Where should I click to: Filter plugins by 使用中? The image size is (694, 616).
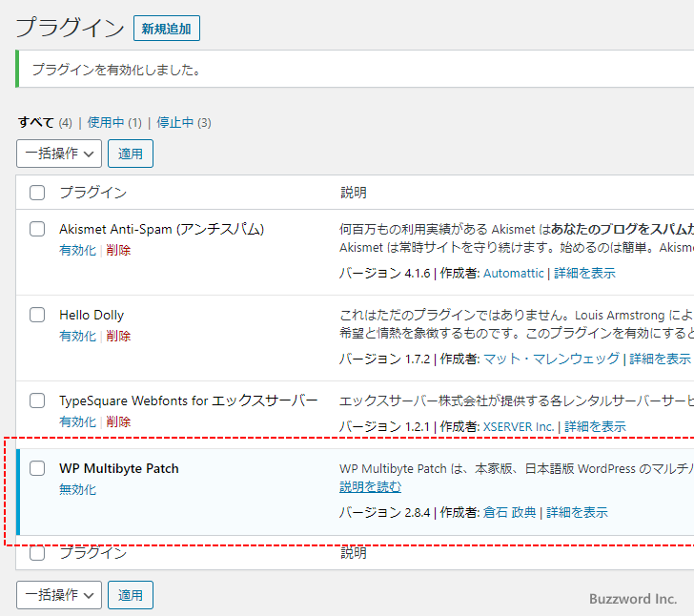(105, 122)
